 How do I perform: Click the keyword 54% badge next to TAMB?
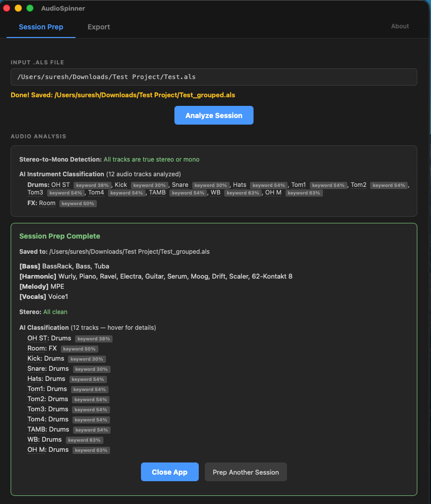[x=91, y=430]
